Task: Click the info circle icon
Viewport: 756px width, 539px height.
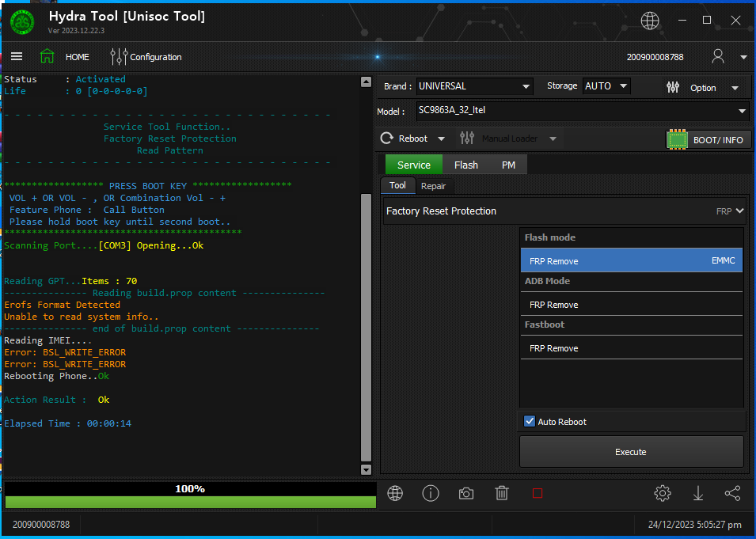Action: click(x=430, y=493)
